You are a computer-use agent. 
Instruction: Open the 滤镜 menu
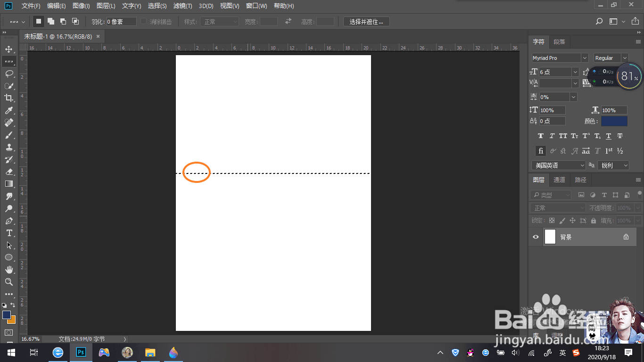pyautogui.click(x=182, y=6)
